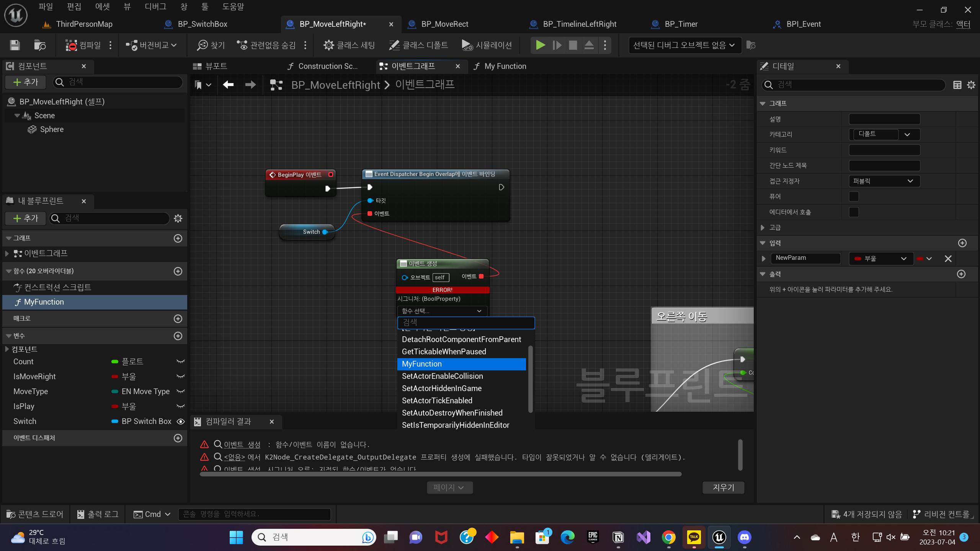The width and height of the screenshot is (980, 551).
Task: Toggle 관련없음 숨김 (hide unrelated)
Action: 266,45
